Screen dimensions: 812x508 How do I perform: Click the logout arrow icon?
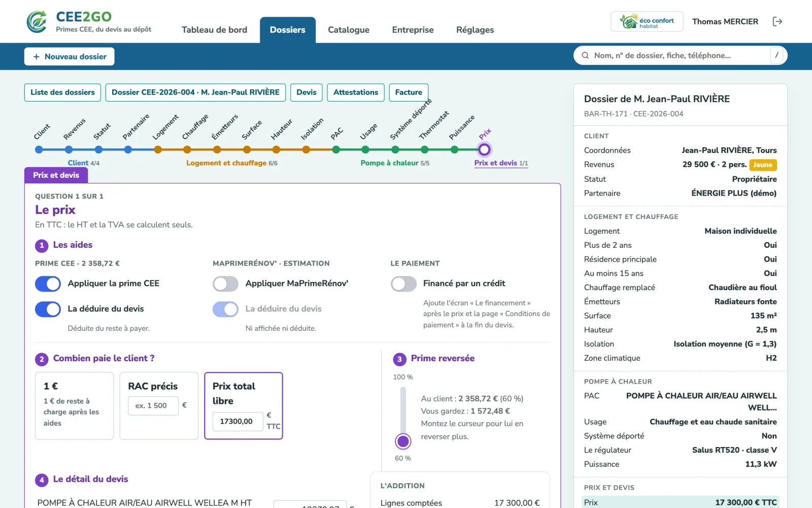(x=777, y=21)
